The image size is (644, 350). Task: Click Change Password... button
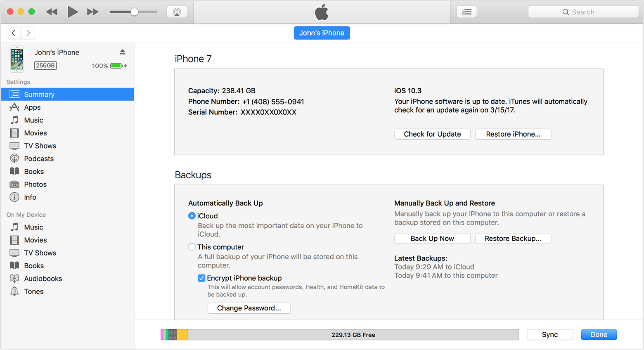[x=249, y=308]
